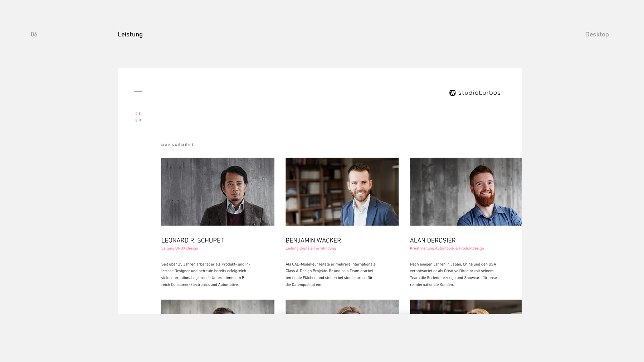The width and height of the screenshot is (644, 362).
Task: Click the name Alan Derosier
Action: click(x=433, y=240)
